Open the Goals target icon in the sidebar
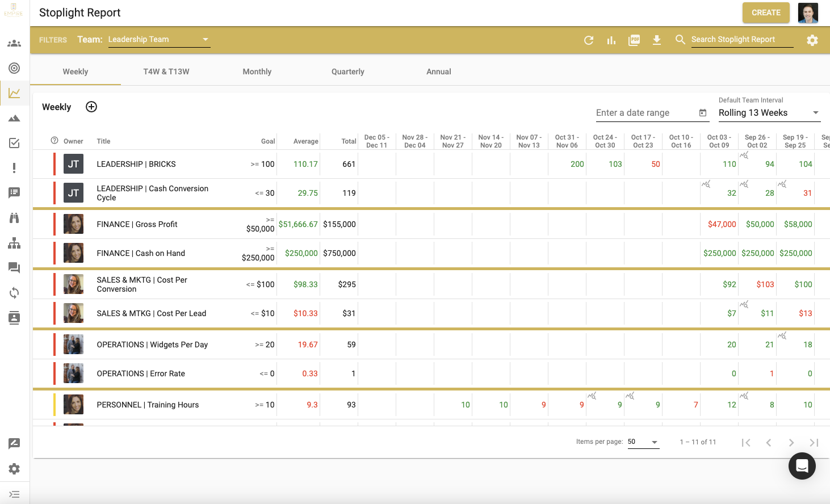Image resolution: width=830 pixels, height=504 pixels. coord(14,68)
